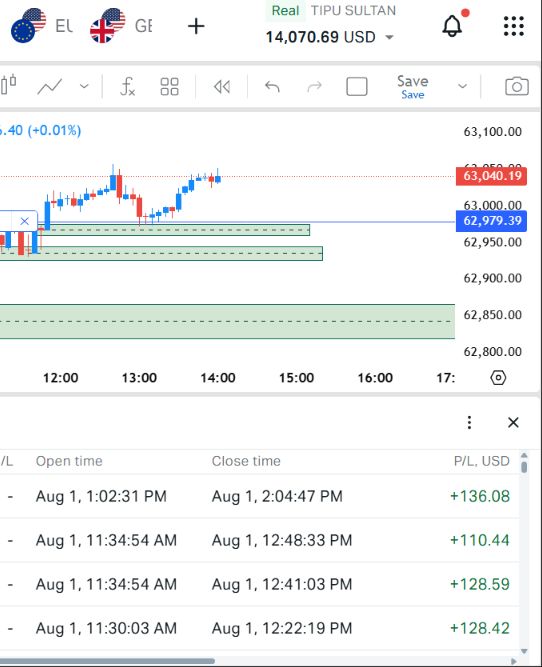Switch to the EUR/USD instrument tab

pos(43,26)
